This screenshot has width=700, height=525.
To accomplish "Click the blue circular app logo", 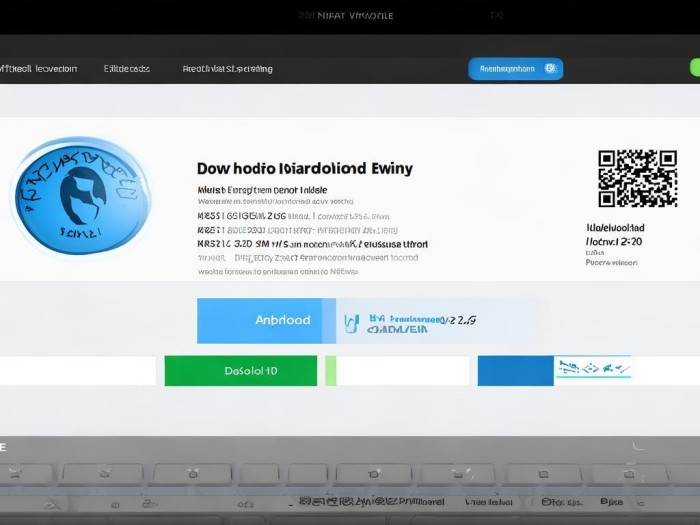I will click(79, 195).
